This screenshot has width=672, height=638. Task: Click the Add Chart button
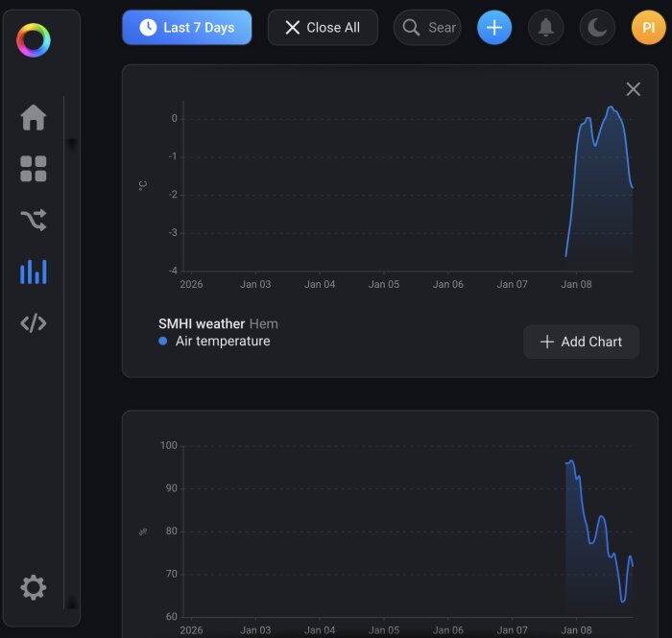[x=581, y=342]
